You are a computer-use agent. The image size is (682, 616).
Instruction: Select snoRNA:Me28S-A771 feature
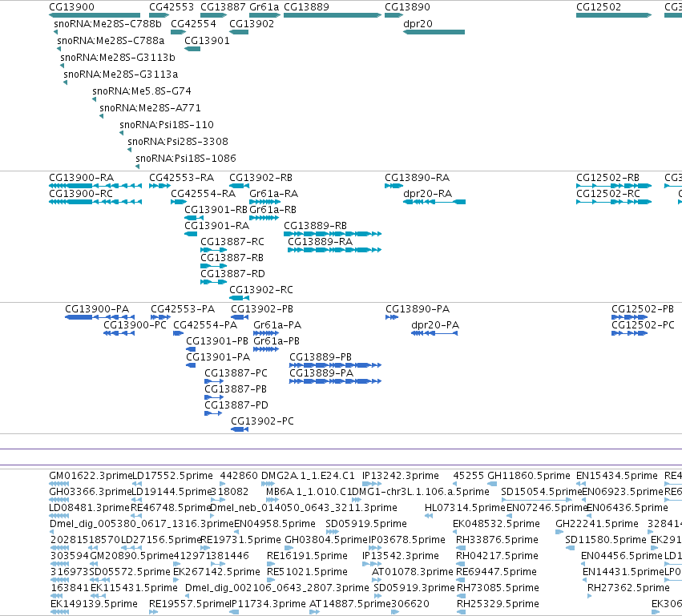click(x=101, y=116)
